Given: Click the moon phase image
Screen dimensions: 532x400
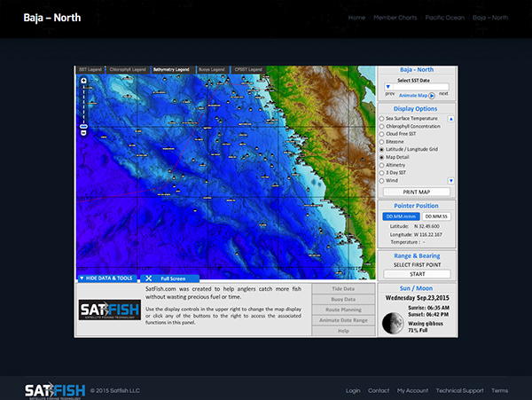Looking at the screenshot, I should [x=393, y=324].
